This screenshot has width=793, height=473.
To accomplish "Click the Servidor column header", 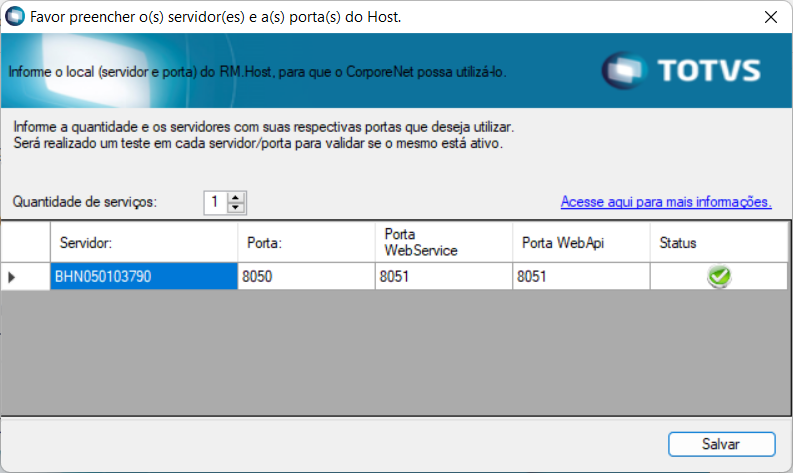I will [x=143, y=243].
